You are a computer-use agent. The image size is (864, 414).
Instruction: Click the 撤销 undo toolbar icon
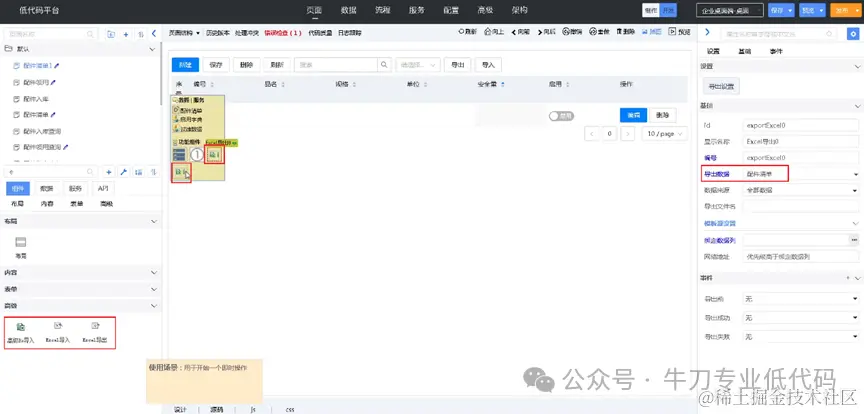(572, 32)
